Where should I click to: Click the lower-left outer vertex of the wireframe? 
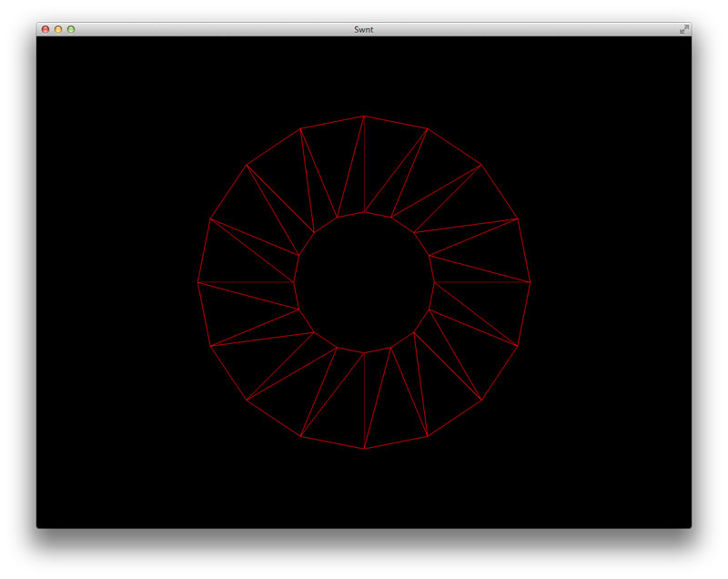[247, 400]
